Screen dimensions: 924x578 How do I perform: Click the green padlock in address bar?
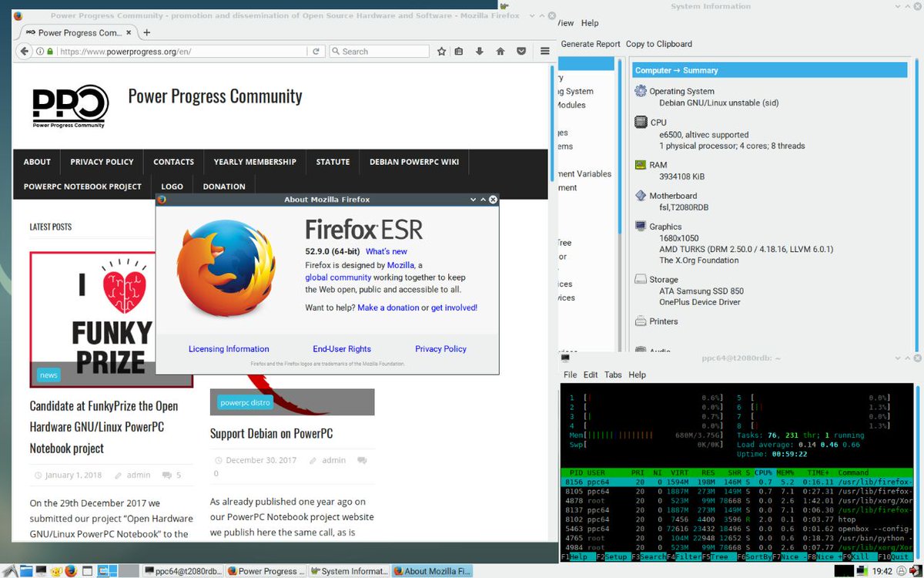pos(50,52)
